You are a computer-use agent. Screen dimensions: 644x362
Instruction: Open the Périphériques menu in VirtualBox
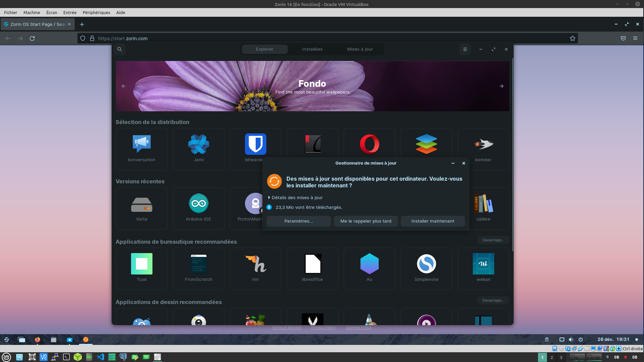pyautogui.click(x=96, y=12)
